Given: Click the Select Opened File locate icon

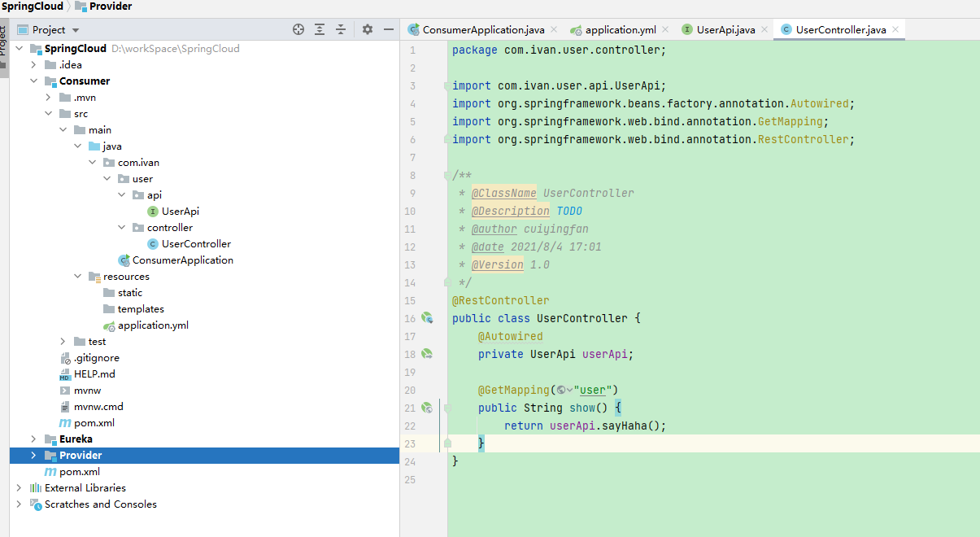Looking at the screenshot, I should (x=298, y=29).
